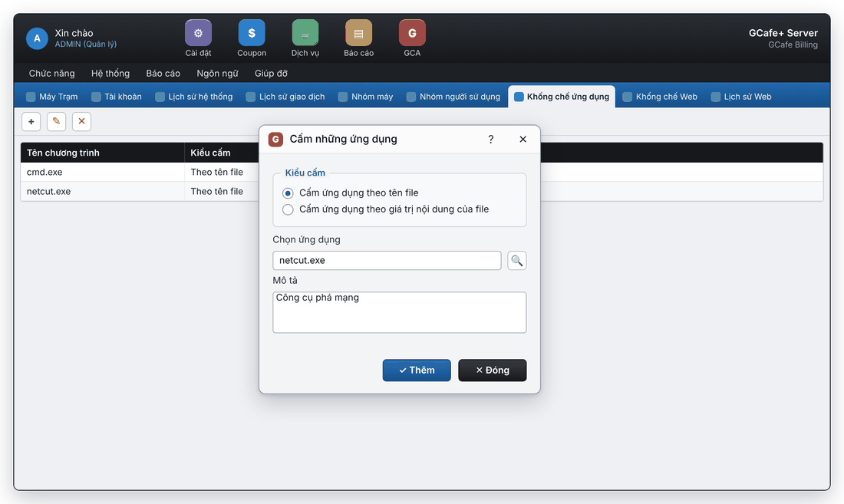Open the Chức năng menu
The width and height of the screenshot is (844, 504).
coord(51,73)
